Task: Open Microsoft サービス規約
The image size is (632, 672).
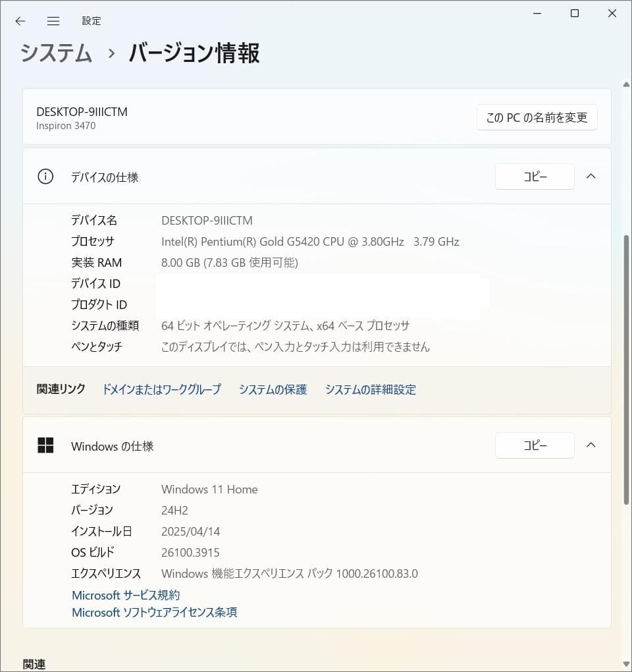Action: click(125, 595)
